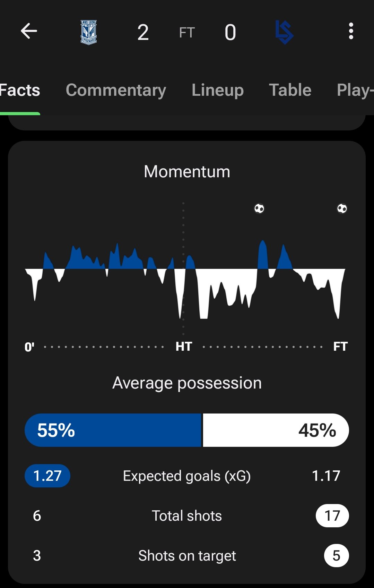Tap the Shots on target row label

click(x=187, y=556)
